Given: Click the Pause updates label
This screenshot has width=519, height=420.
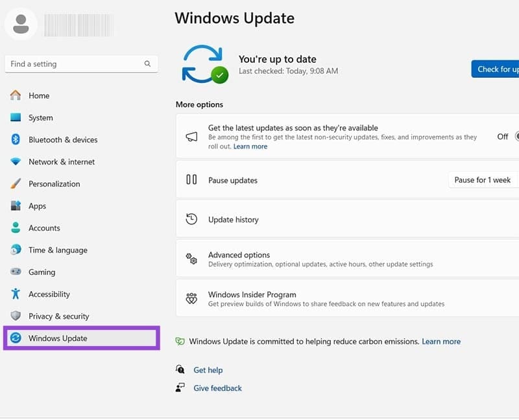Looking at the screenshot, I should click(x=233, y=180).
